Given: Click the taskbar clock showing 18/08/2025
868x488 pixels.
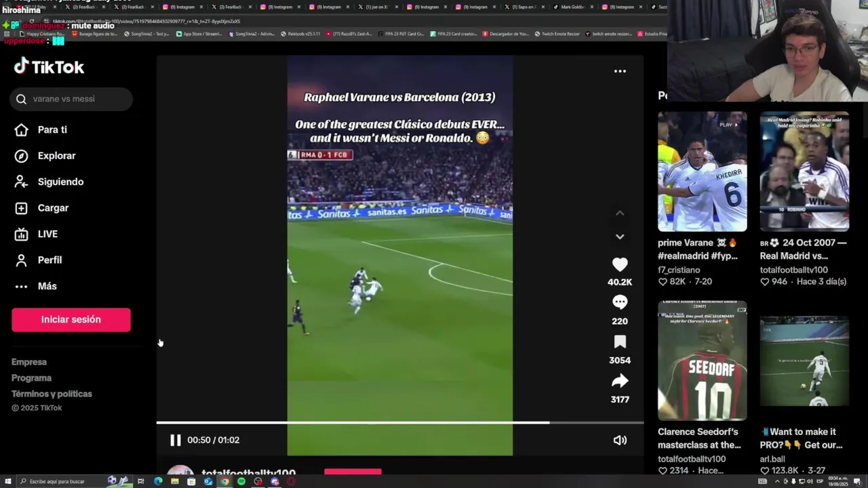Looking at the screenshot, I should point(837,481).
